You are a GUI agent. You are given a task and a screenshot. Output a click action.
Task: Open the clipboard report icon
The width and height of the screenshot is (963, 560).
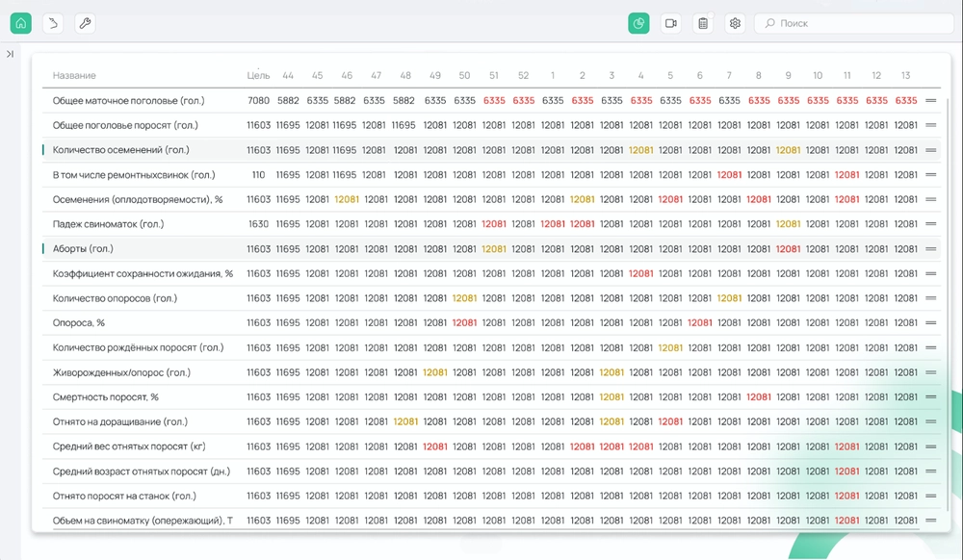(x=703, y=23)
